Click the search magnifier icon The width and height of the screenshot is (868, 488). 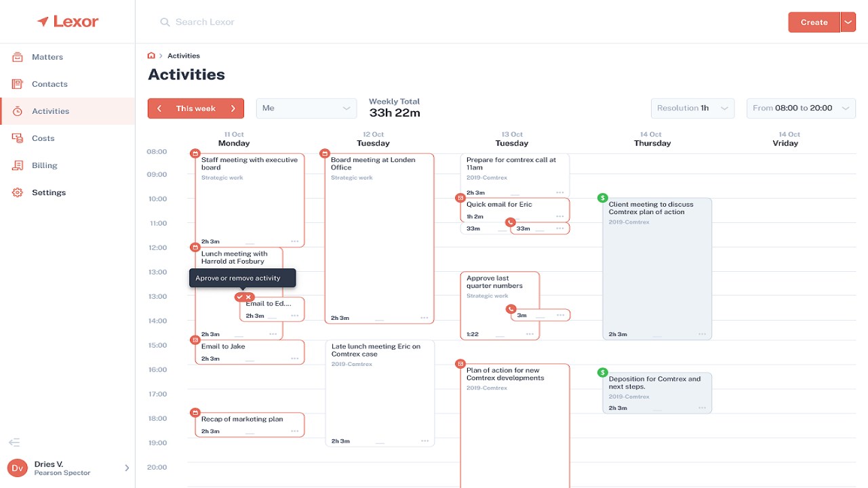pos(165,22)
